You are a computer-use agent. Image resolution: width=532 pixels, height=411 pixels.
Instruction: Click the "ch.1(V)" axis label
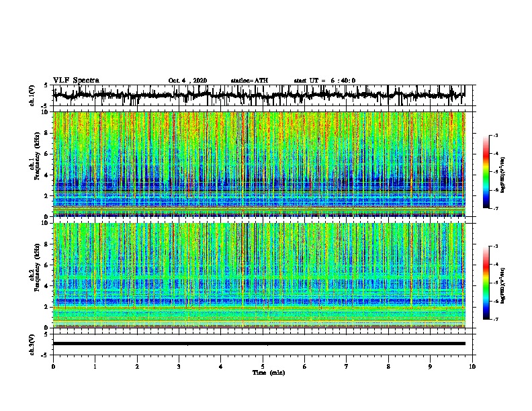click(32, 95)
